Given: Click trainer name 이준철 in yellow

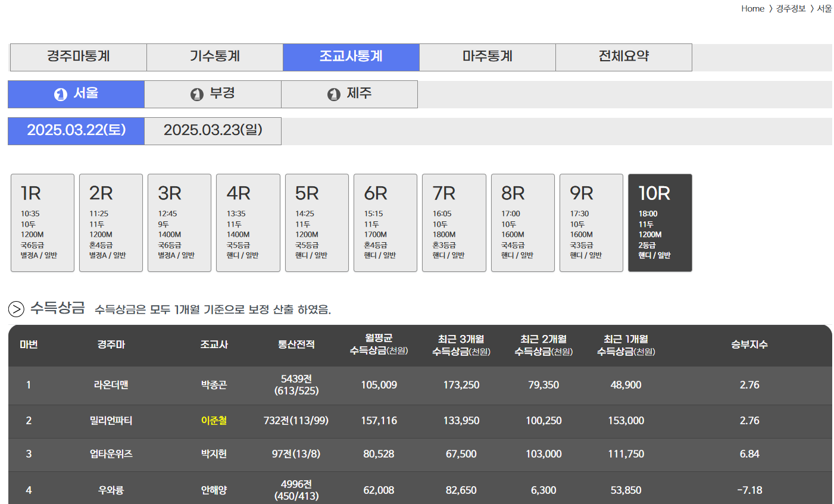Looking at the screenshot, I should (x=214, y=421).
